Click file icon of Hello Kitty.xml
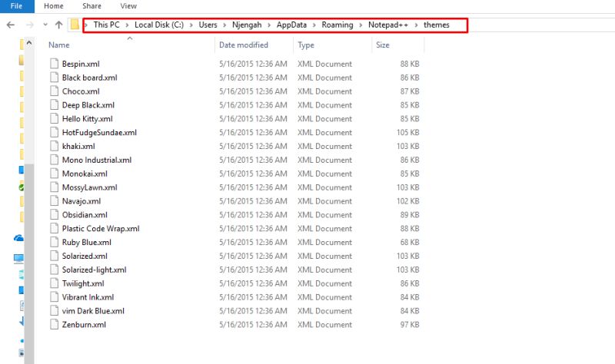Image resolution: width=615 pixels, height=364 pixels. coord(54,118)
